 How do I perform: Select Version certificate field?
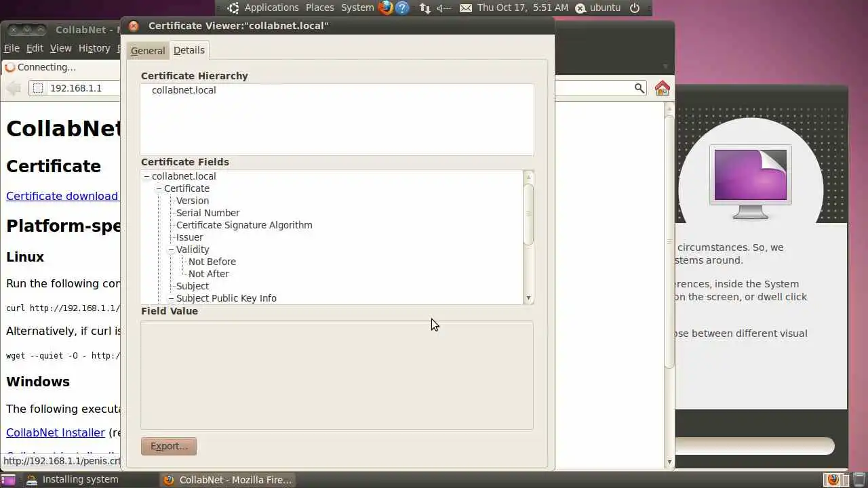193,201
